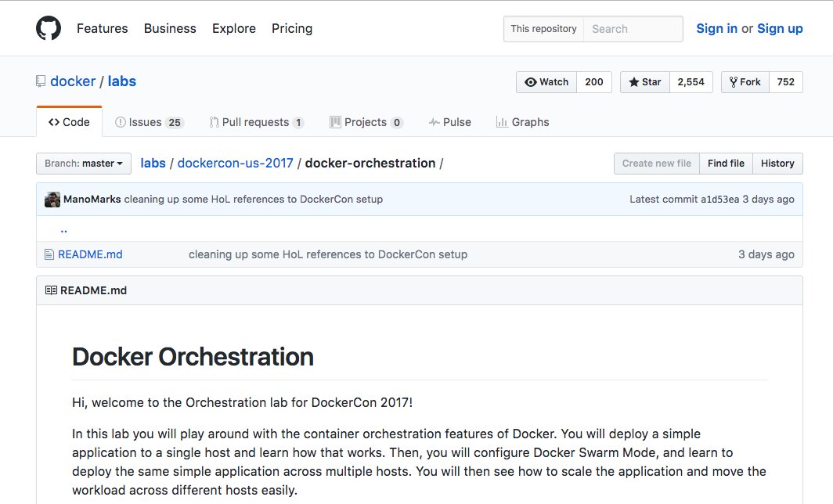The height and width of the screenshot is (504, 833).
Task: Click the repository book icon beside docker
Action: point(41,81)
